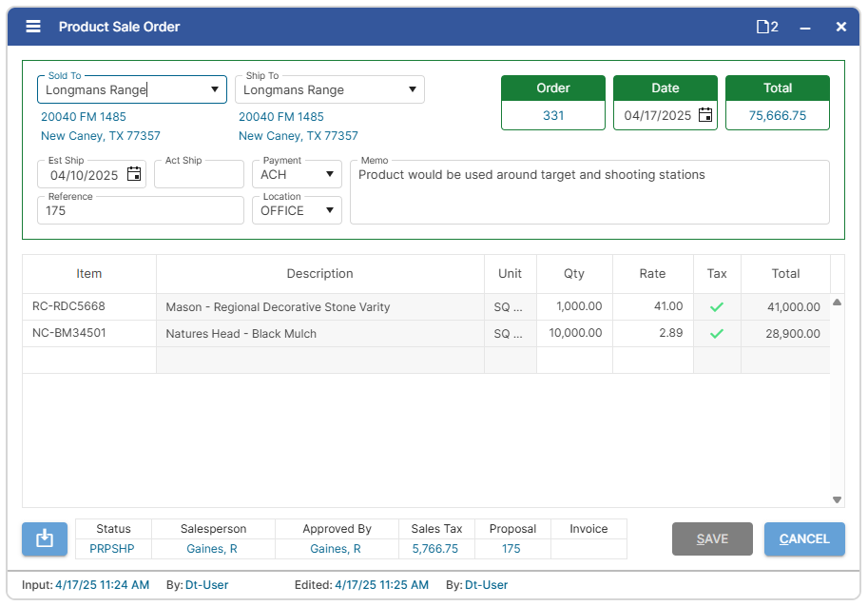The height and width of the screenshot is (606, 868).
Task: Toggle the tax checkmark for Natures Head Black Mulch
Action: click(717, 334)
